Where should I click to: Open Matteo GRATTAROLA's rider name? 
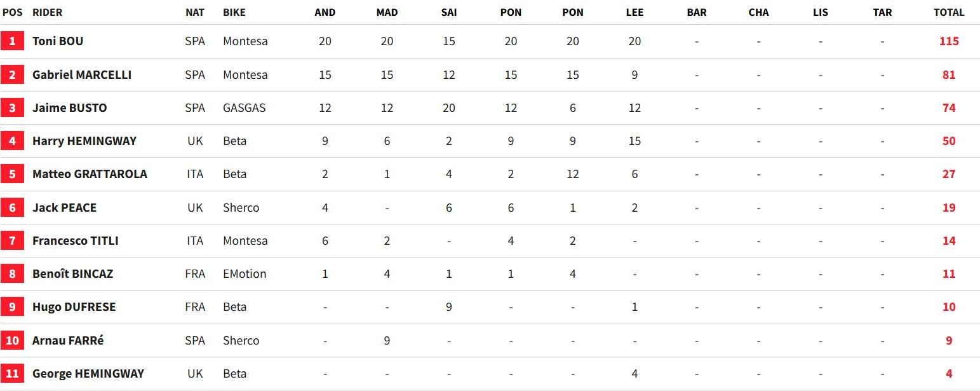tap(90, 174)
